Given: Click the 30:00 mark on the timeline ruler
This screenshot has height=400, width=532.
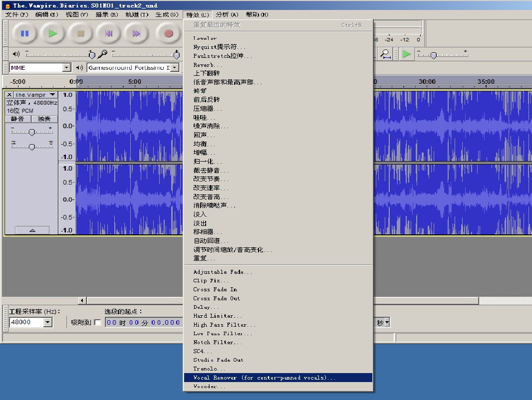Looking at the screenshot, I should 427,82.
